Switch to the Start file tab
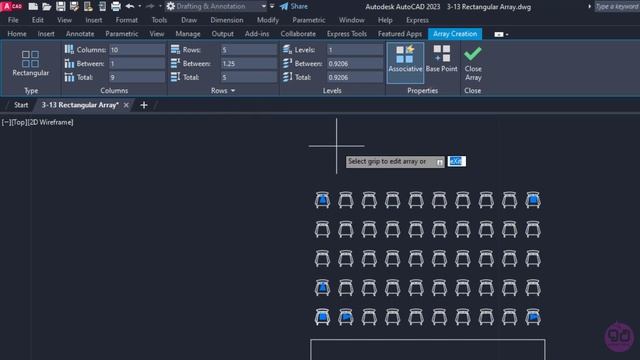 point(21,105)
